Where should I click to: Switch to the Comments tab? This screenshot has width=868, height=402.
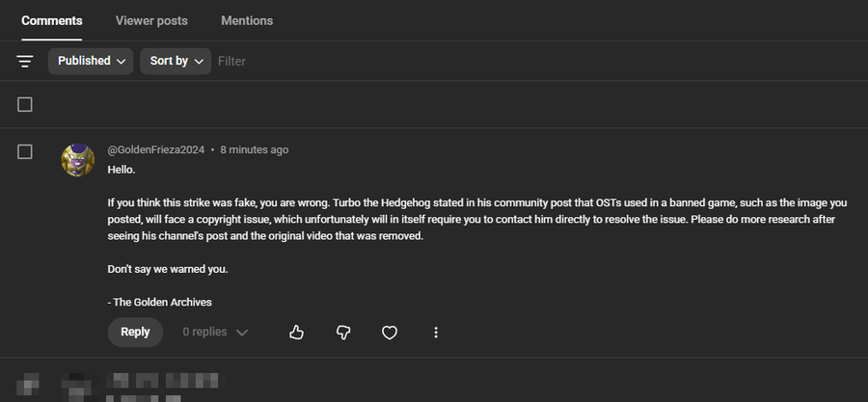52,20
